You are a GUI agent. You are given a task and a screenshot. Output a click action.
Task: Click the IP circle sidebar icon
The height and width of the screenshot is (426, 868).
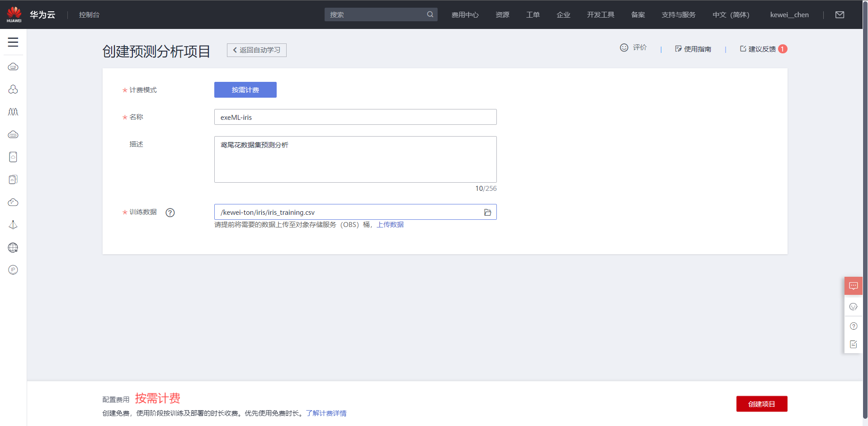point(13,270)
